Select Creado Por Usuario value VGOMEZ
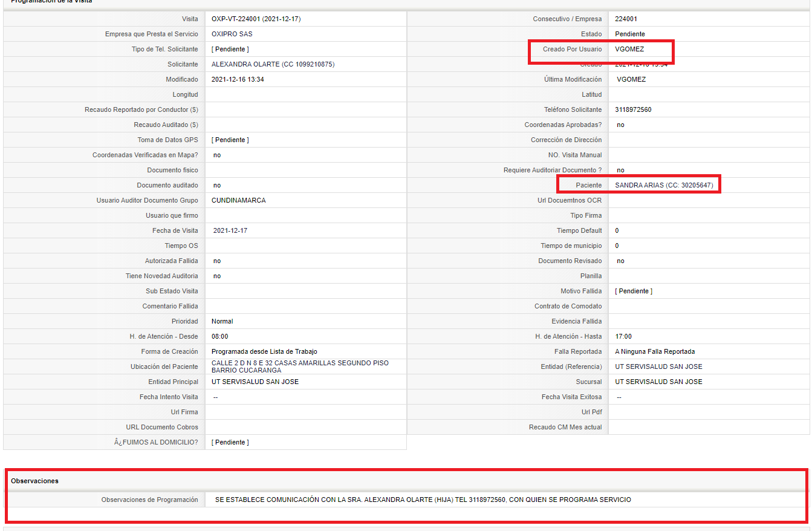The image size is (812, 531). [x=629, y=49]
